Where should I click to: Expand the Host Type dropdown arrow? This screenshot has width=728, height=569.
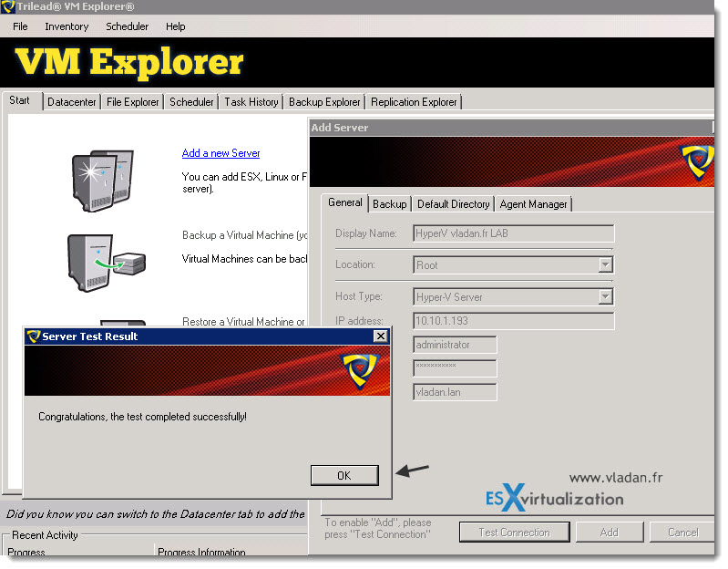click(605, 296)
